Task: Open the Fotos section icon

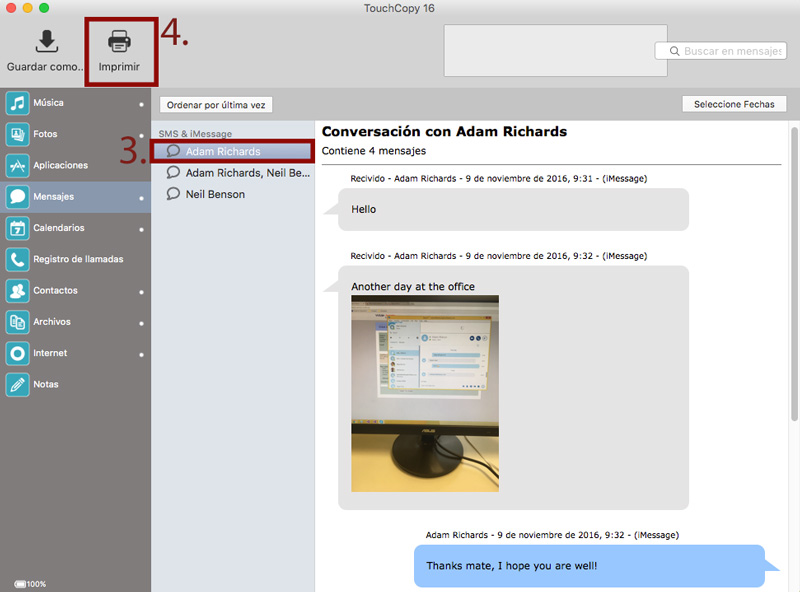Action: coord(17,134)
